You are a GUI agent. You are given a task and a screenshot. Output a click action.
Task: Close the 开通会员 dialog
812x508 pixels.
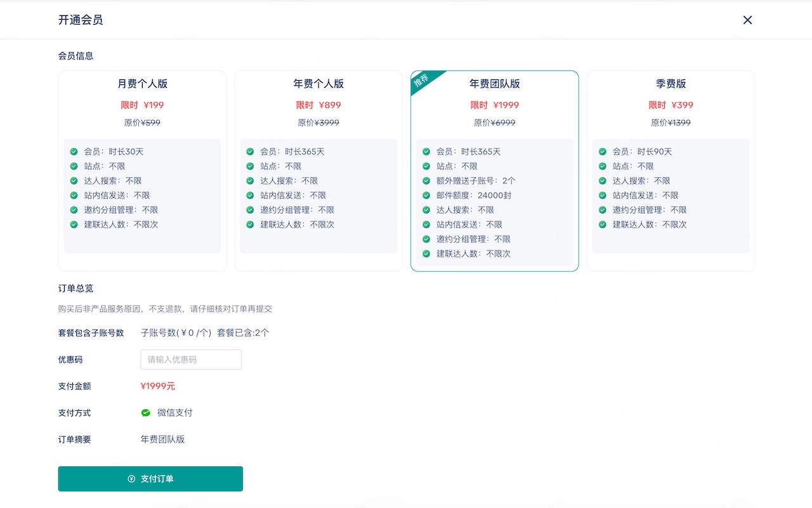click(x=747, y=20)
